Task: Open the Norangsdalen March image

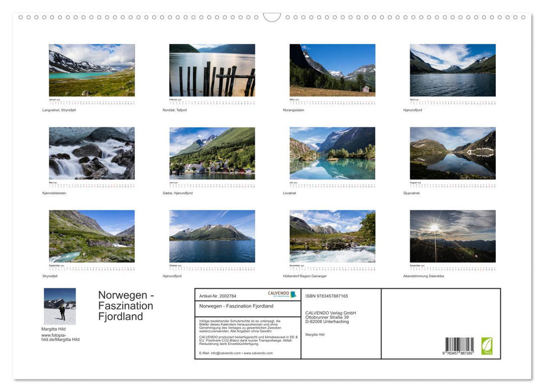Action: click(332, 69)
